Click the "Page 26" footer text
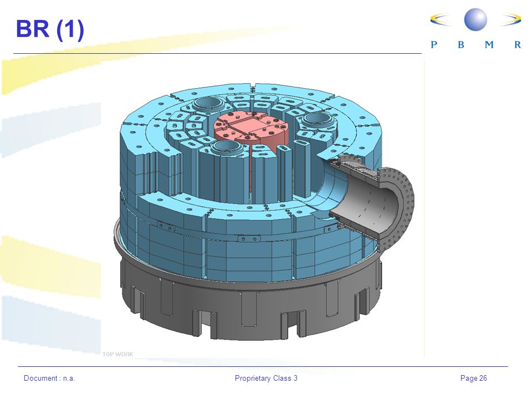 (474, 378)
